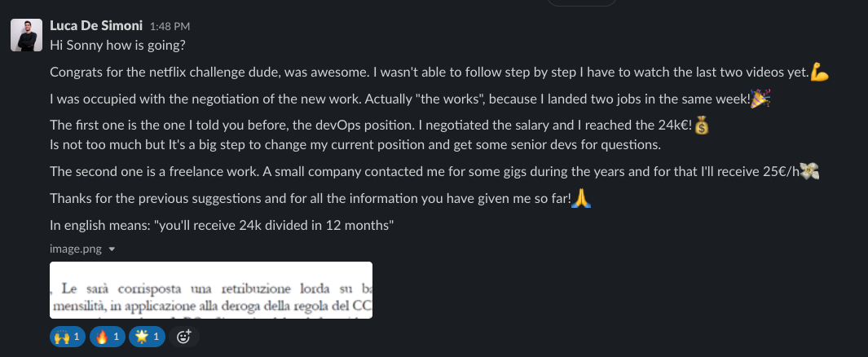Click the Luca De Simoni sender name
This screenshot has height=357, width=868.
pos(96,26)
